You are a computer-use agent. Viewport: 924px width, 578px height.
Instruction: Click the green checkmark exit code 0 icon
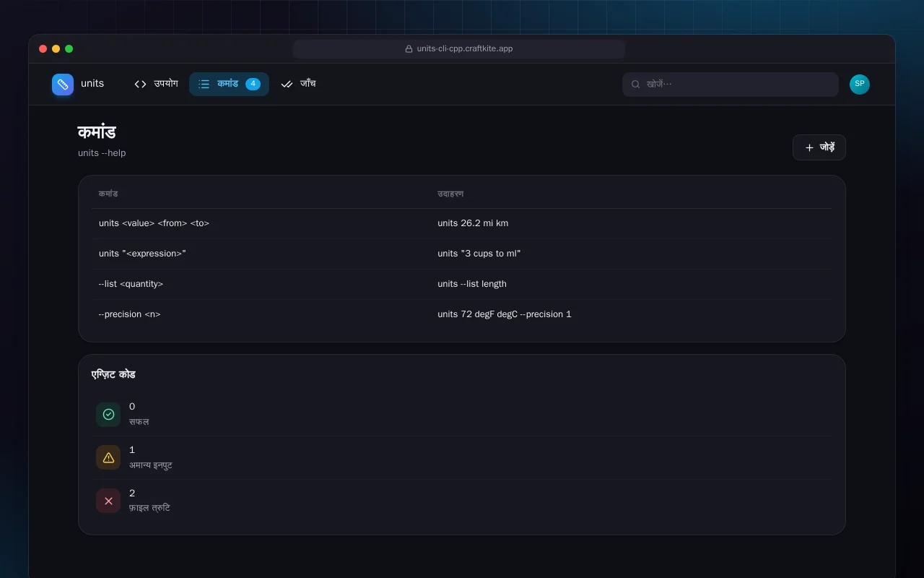pos(108,414)
